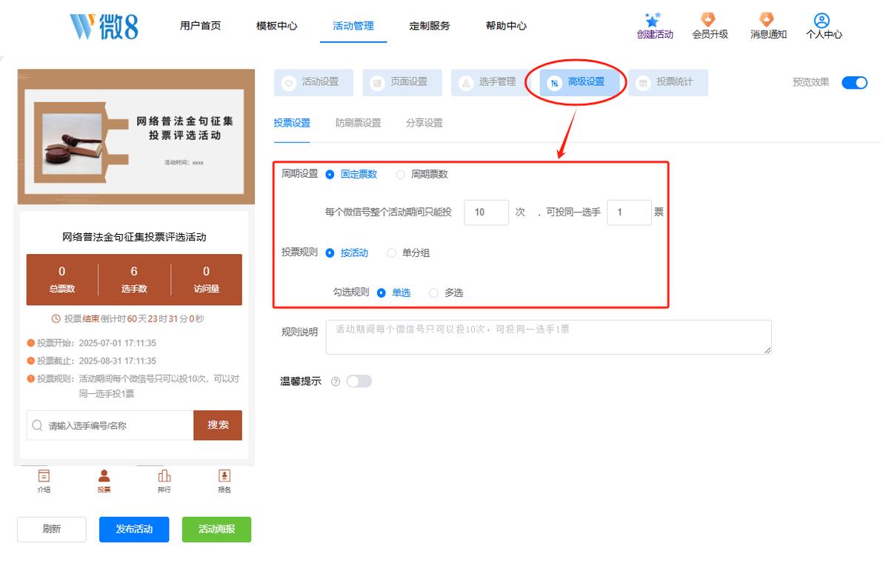Go to 用户首页 in navigation
The width and height of the screenshot is (889, 588).
200,26
